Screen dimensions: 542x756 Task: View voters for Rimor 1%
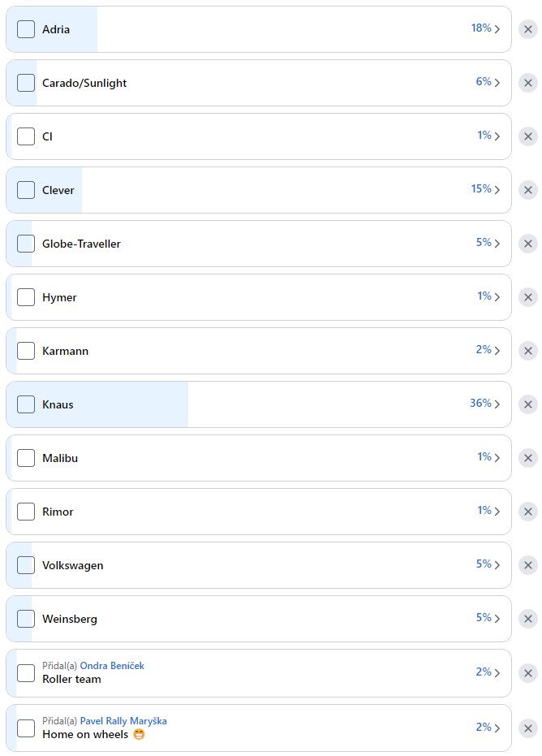488,511
